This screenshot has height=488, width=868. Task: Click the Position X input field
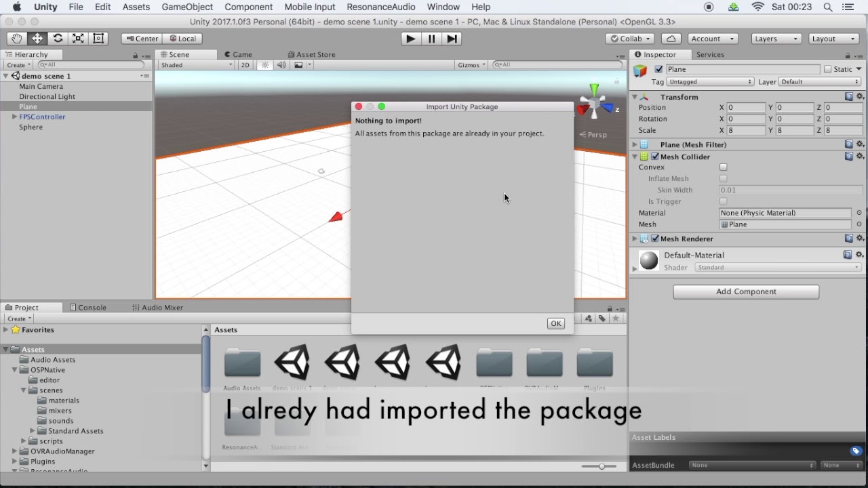745,107
